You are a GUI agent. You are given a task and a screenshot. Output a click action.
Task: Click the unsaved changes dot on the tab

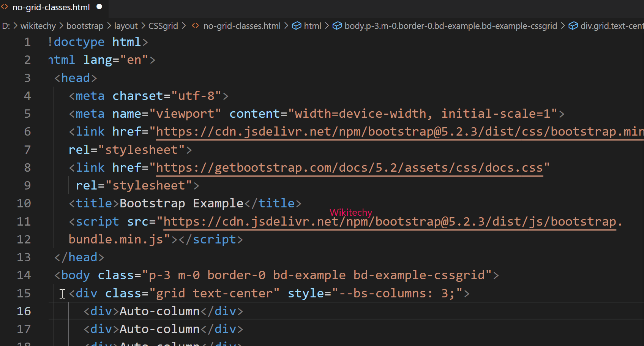[99, 6]
